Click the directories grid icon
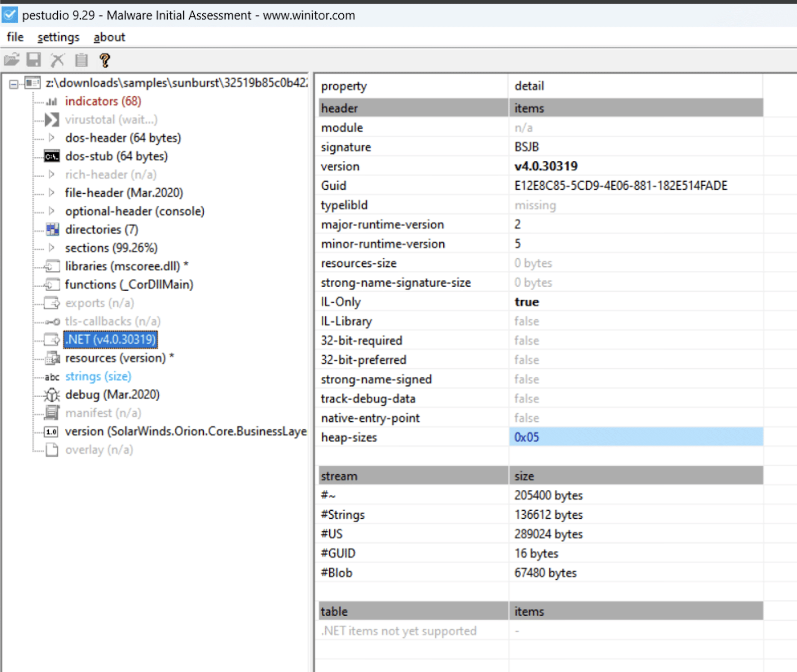The width and height of the screenshot is (797, 672). tap(52, 229)
